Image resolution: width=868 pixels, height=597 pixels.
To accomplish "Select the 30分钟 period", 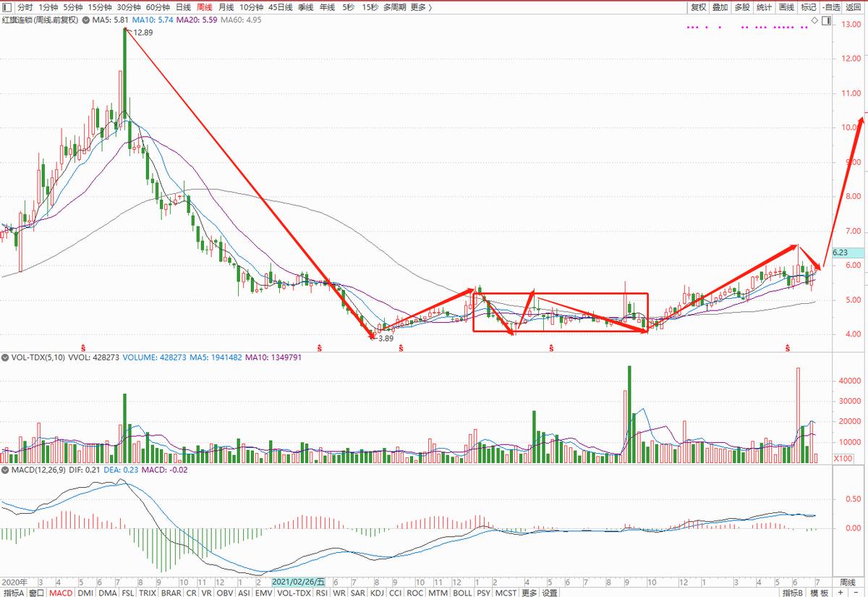I will coord(129,7).
